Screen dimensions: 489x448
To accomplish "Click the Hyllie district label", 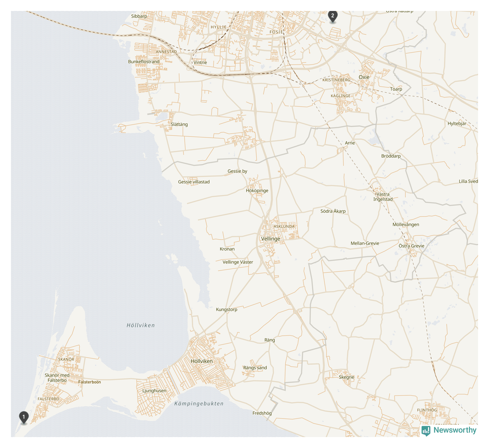I will click(219, 27).
